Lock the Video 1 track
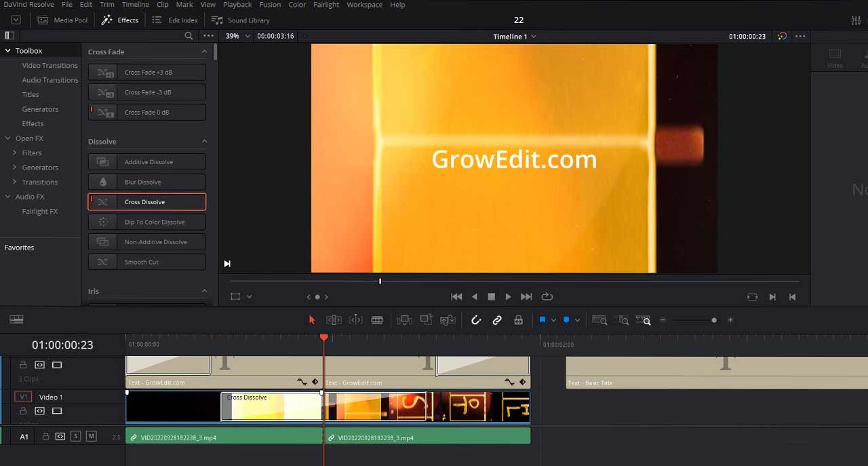This screenshot has height=466, width=868. (23, 411)
